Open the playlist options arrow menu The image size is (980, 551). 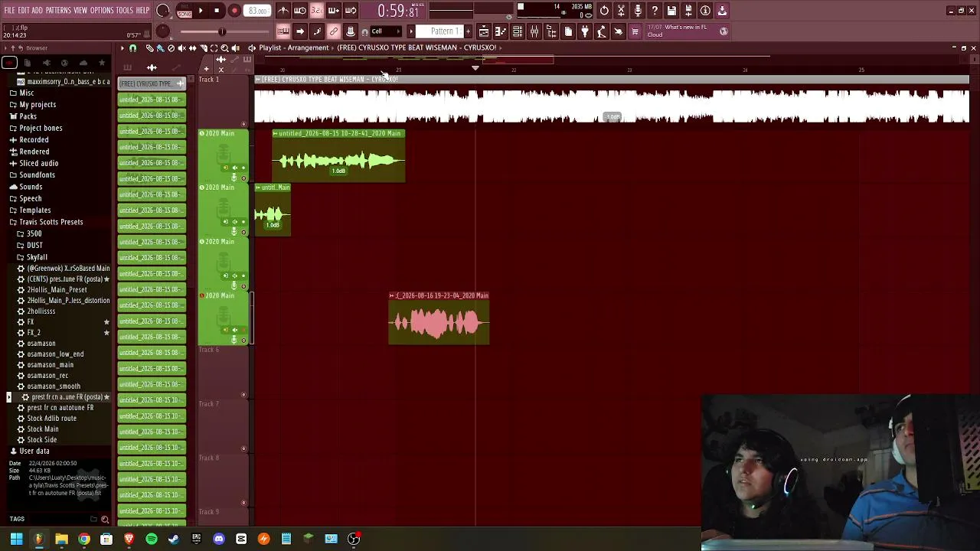pyautogui.click(x=122, y=48)
